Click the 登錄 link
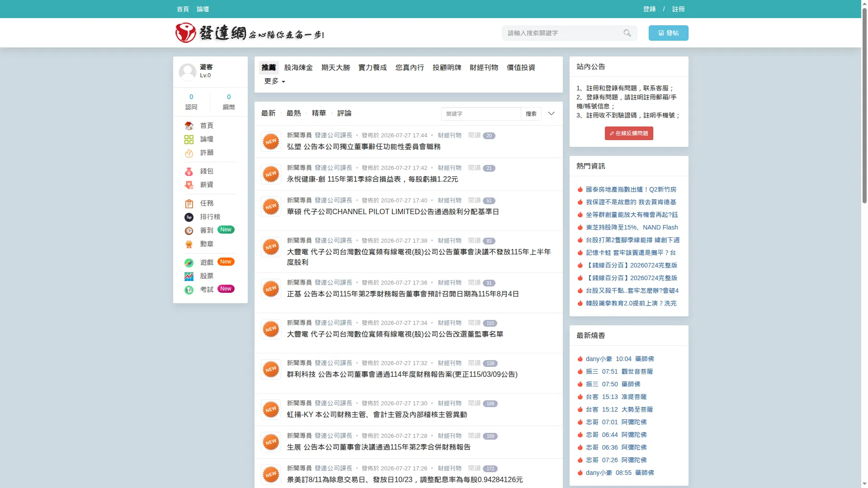 tap(649, 9)
